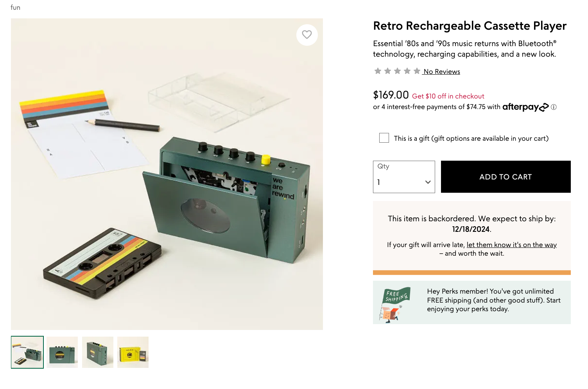
Task: Select the third angled-view thumbnail
Action: [98, 352]
